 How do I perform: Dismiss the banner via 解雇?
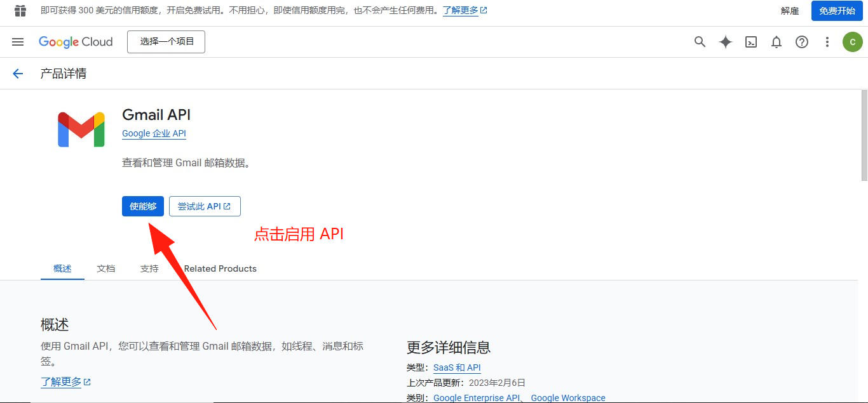(x=789, y=11)
